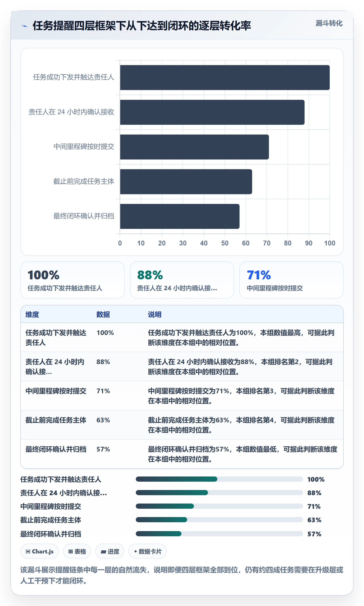Open the 100% stat card
Screen dimensions: 364x606
click(73, 280)
